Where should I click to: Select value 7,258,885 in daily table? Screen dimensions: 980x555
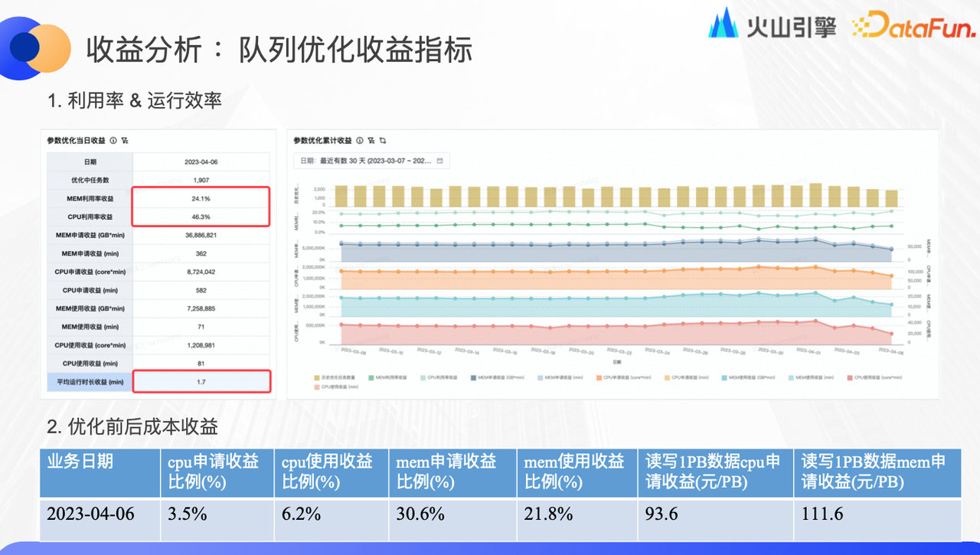click(202, 309)
